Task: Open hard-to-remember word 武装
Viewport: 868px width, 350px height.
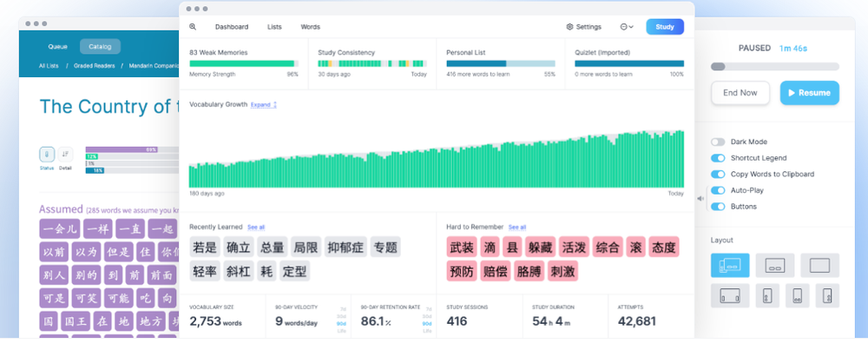Action: click(x=462, y=247)
